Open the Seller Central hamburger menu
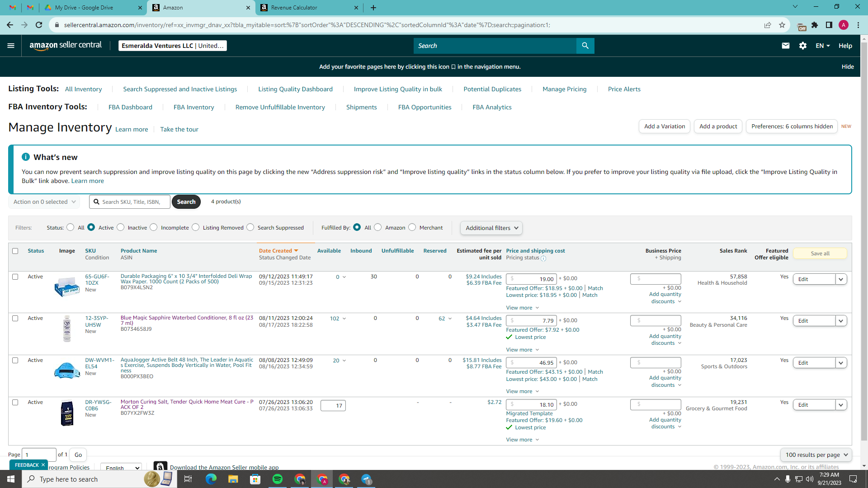 (11, 46)
